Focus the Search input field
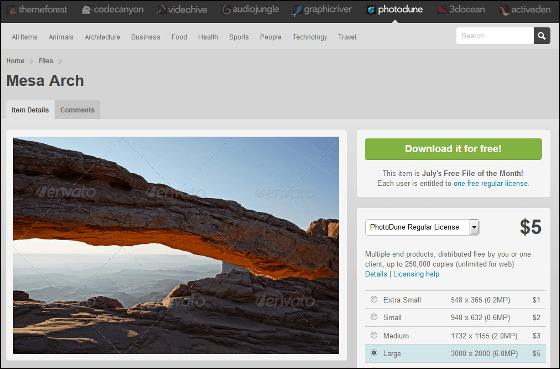Image resolution: width=560 pixels, height=369 pixels. [x=495, y=36]
